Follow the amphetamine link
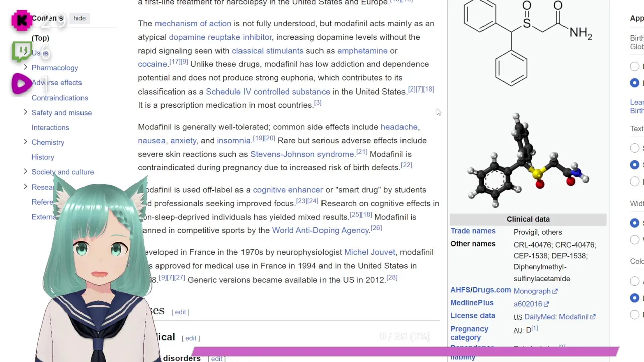The image size is (644, 362). (362, 51)
